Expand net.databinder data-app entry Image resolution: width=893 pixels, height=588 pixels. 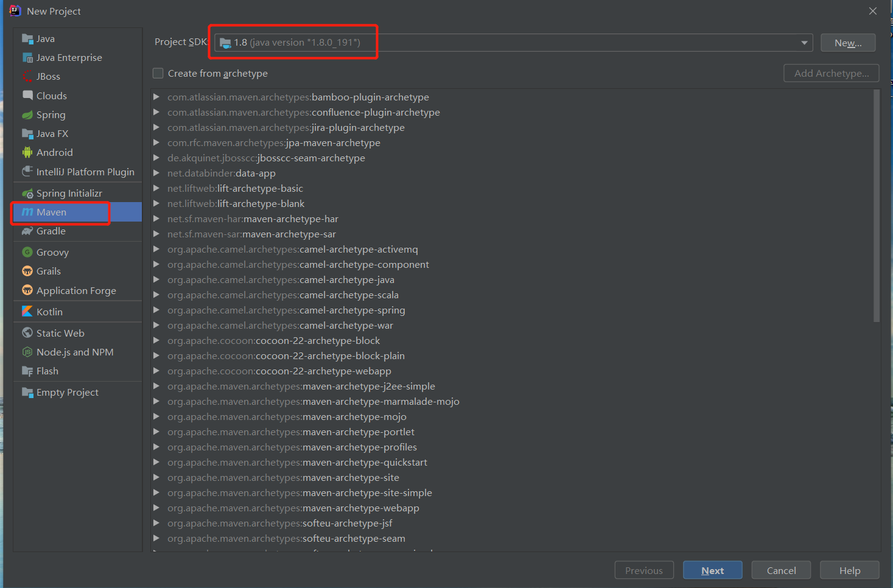[x=156, y=173]
